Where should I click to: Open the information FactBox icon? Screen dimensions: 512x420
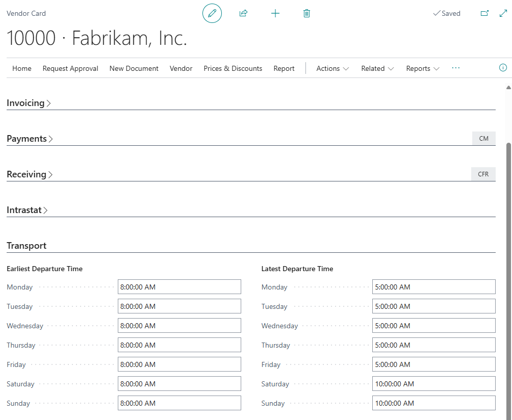point(503,68)
